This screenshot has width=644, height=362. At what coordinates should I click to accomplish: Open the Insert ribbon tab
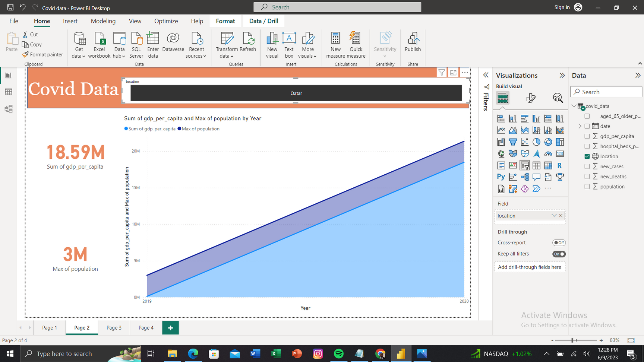click(x=70, y=21)
